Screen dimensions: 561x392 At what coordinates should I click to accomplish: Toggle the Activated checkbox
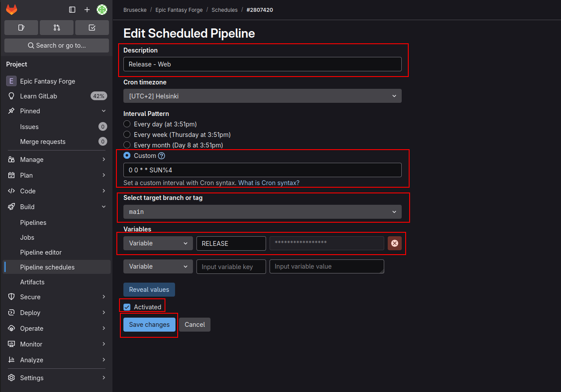[x=127, y=307]
